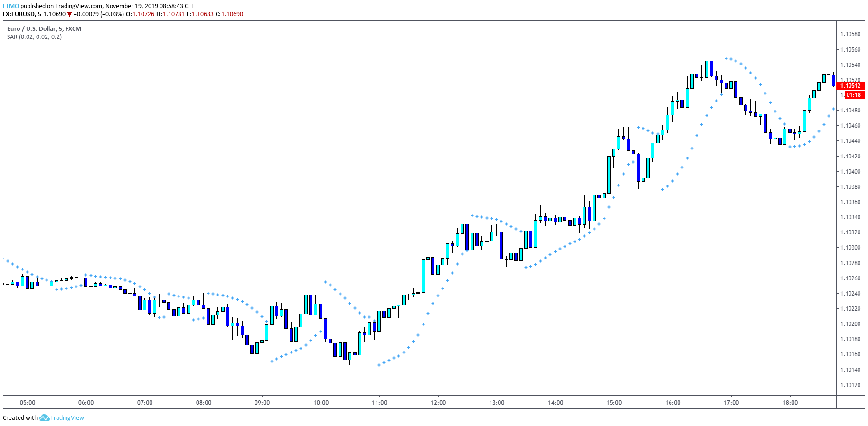Click the red countdown timer 01:18
This screenshot has height=426, width=868.
tap(854, 95)
